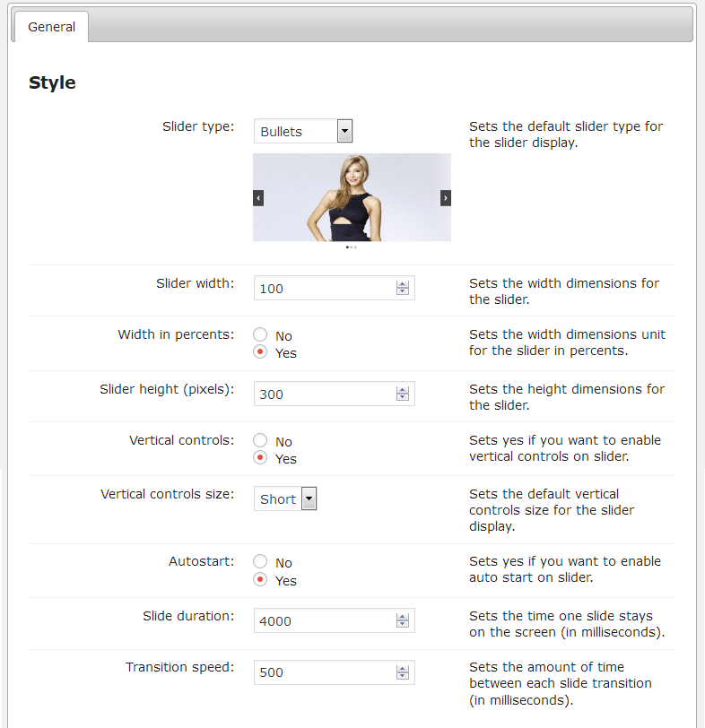Image resolution: width=705 pixels, height=728 pixels.
Task: Select Yes for Autostart
Action: [x=260, y=580]
